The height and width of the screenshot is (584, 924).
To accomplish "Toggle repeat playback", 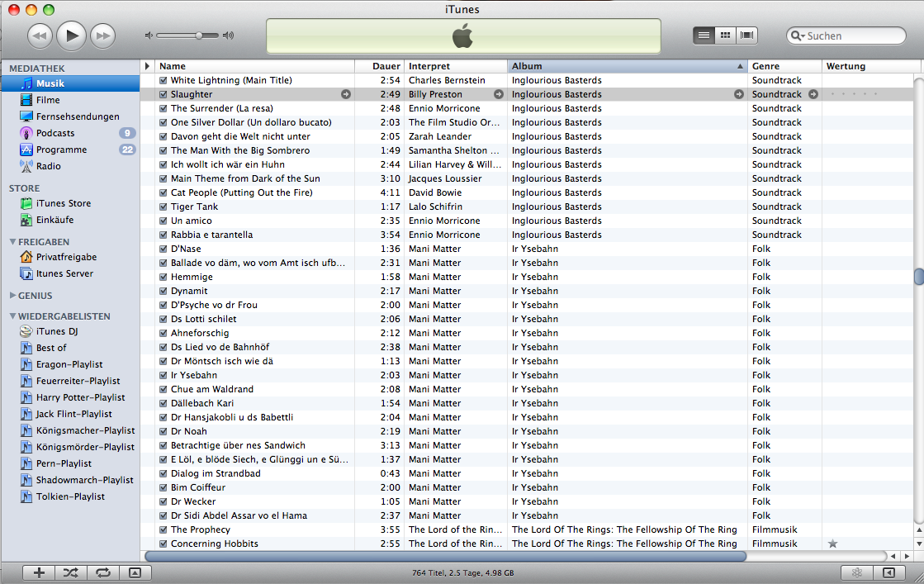I will coord(103,572).
